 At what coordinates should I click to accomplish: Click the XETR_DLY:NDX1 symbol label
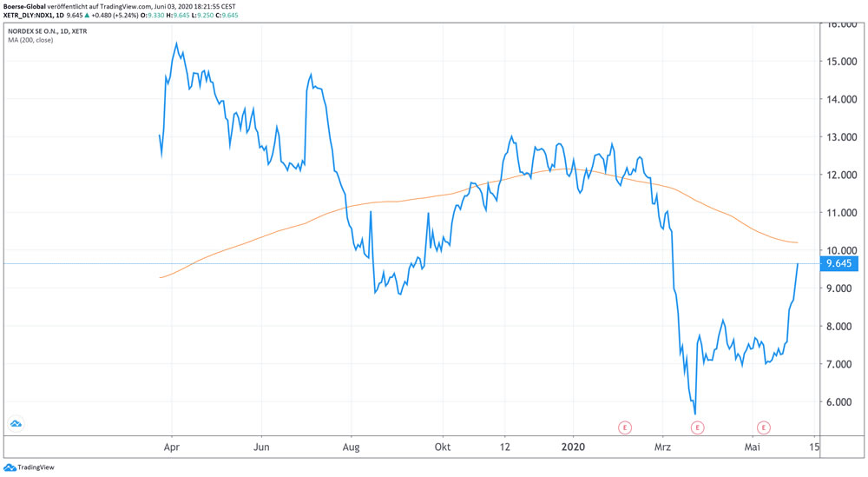pos(29,16)
